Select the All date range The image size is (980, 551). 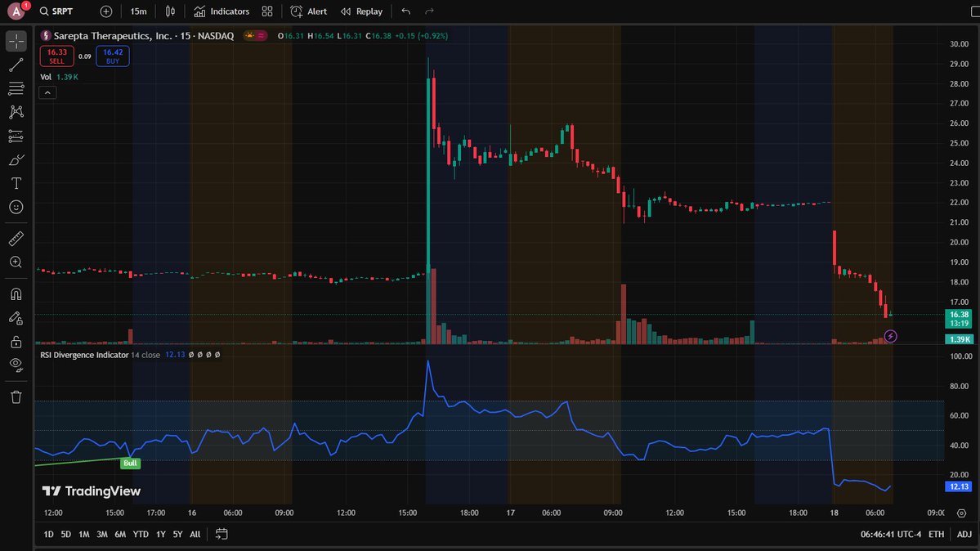(x=195, y=534)
